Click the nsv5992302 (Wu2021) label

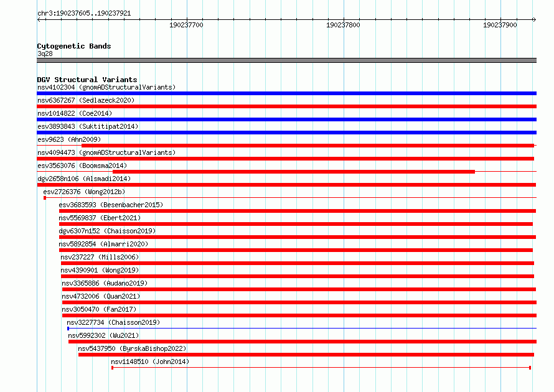pyautogui.click(x=103, y=335)
